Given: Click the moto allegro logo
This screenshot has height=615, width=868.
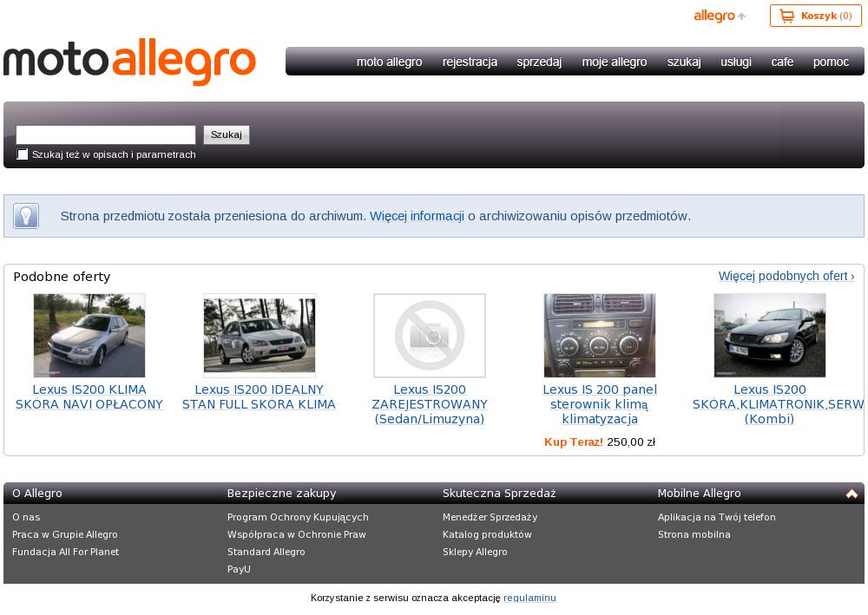Looking at the screenshot, I should tap(129, 62).
